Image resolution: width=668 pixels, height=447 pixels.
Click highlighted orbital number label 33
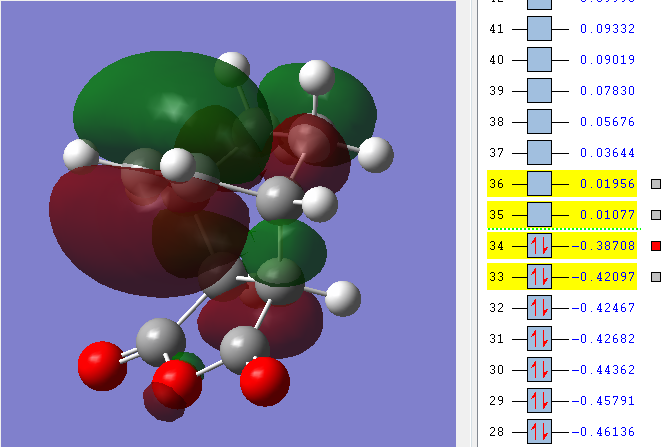[x=497, y=277]
